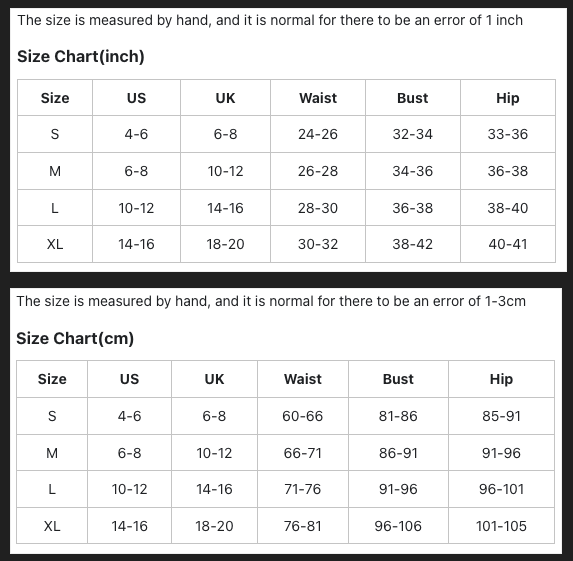Click the 28-30 waist cell for size L
Screen dimensions: 573x561
(318, 208)
